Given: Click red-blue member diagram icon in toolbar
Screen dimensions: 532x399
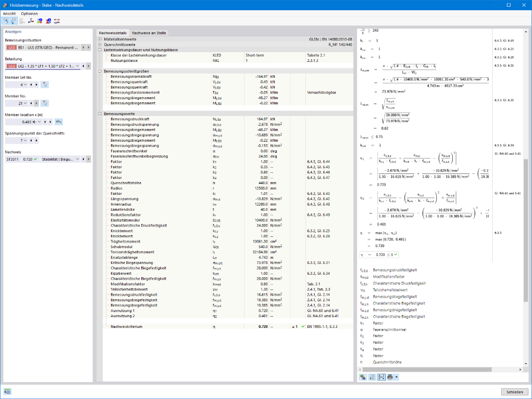Looking at the screenshot, I should 57,21.
